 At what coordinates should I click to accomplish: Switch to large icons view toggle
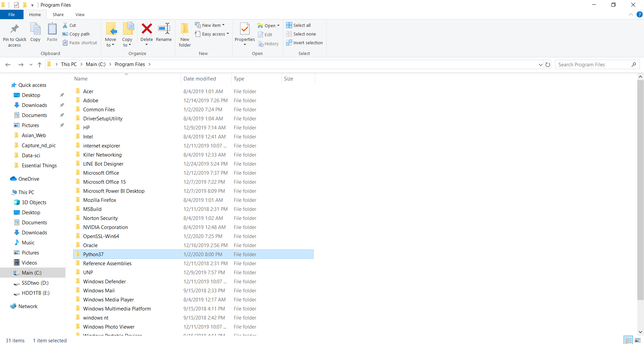click(638, 340)
